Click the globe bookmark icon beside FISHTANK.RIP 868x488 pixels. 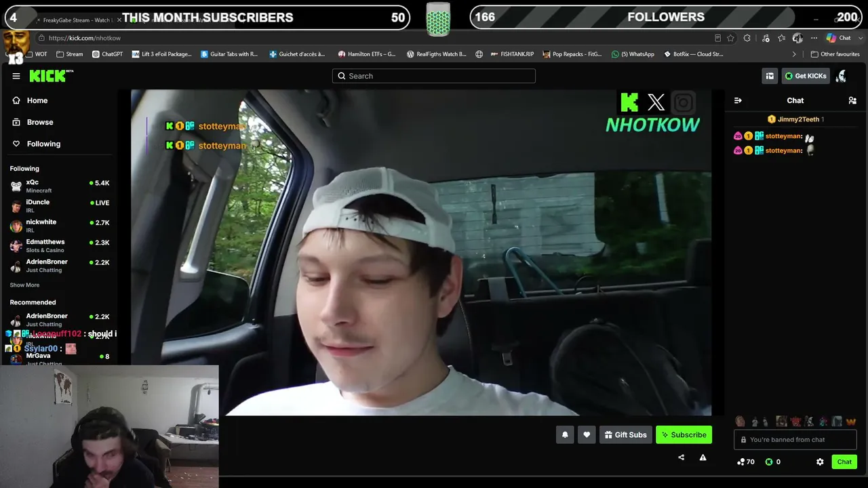[x=479, y=54]
